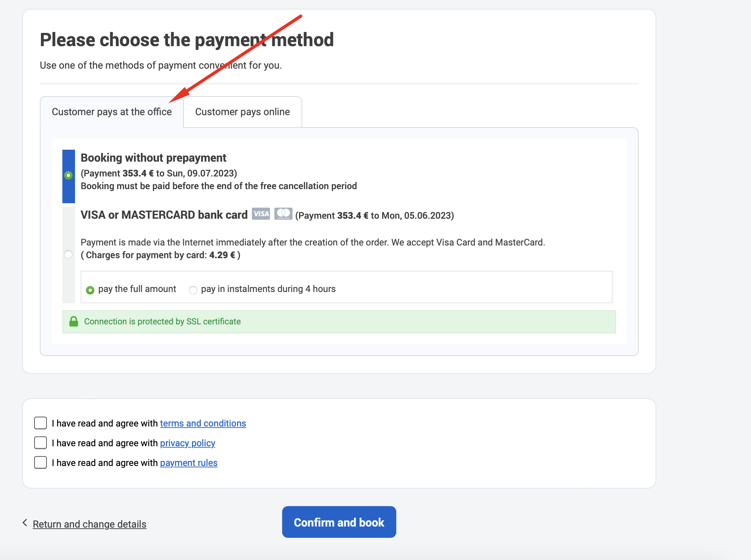Click Return and change details link
The width and height of the screenshot is (751, 560).
click(x=89, y=524)
